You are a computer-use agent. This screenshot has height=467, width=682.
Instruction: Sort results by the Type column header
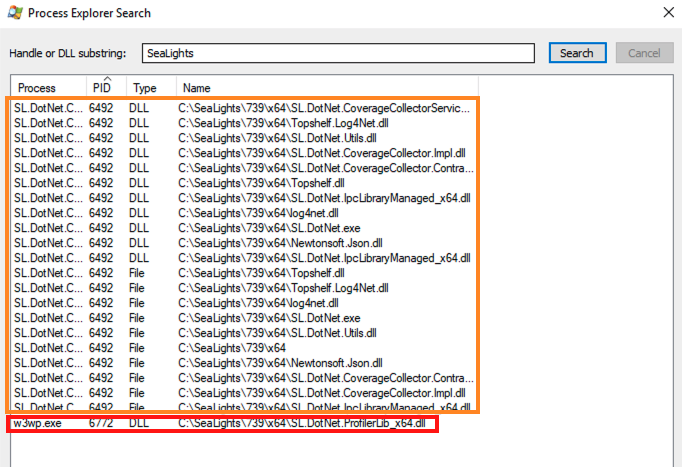click(151, 88)
